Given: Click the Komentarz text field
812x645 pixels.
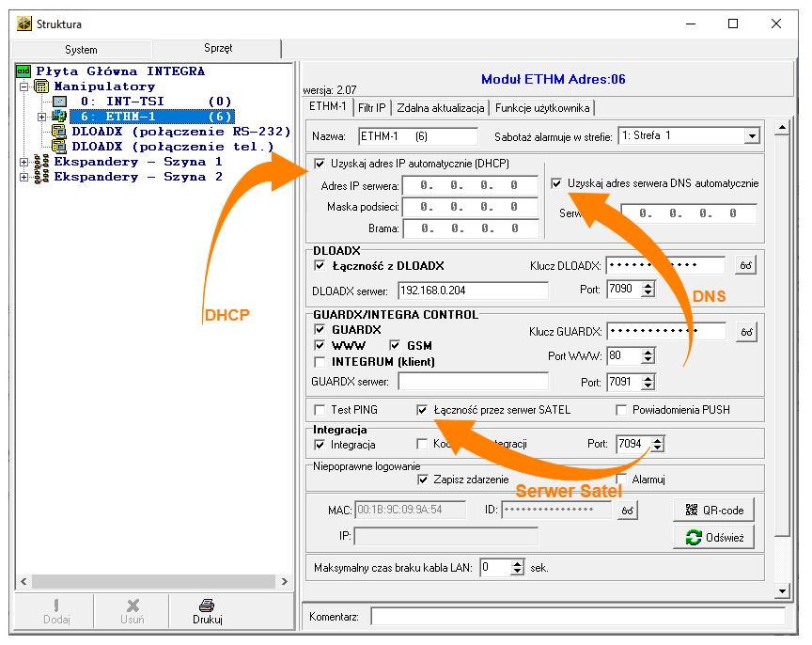Looking at the screenshot, I should (577, 617).
